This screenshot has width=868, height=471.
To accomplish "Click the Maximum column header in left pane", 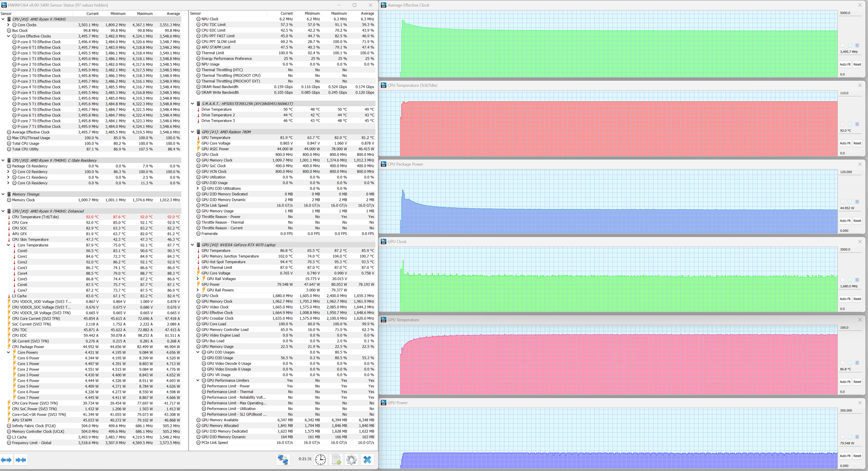I will click(x=145, y=14).
